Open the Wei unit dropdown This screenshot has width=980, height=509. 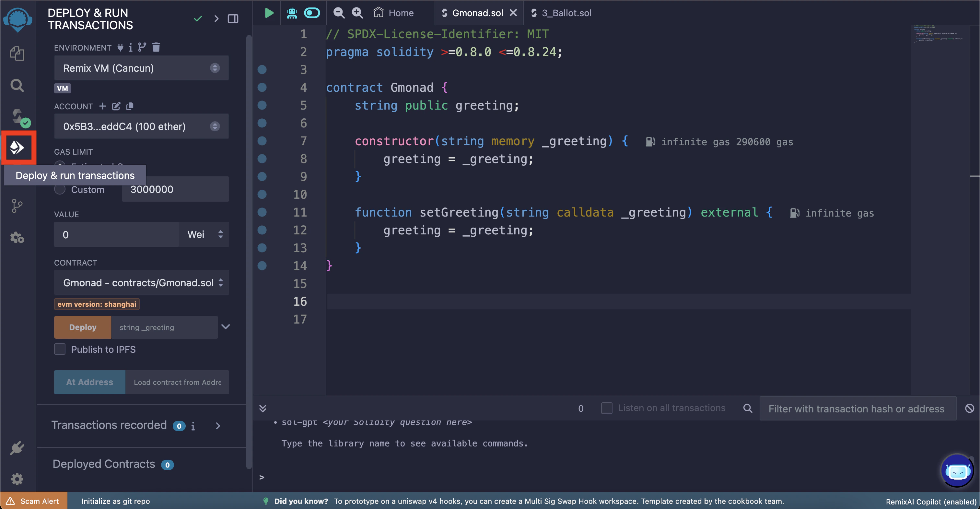[x=204, y=234]
